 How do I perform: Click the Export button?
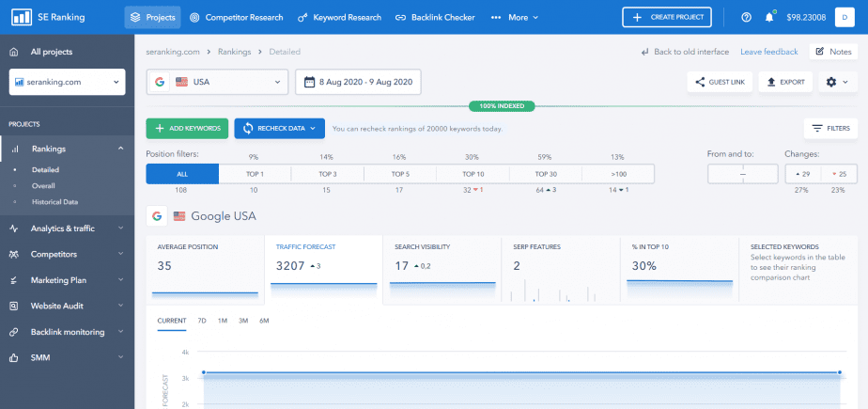[785, 82]
